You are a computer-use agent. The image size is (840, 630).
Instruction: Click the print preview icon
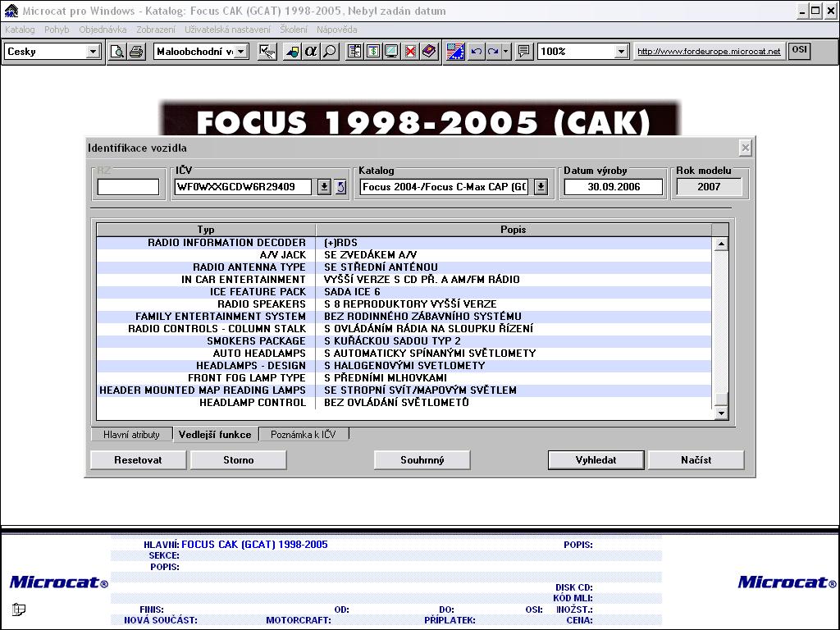[118, 52]
